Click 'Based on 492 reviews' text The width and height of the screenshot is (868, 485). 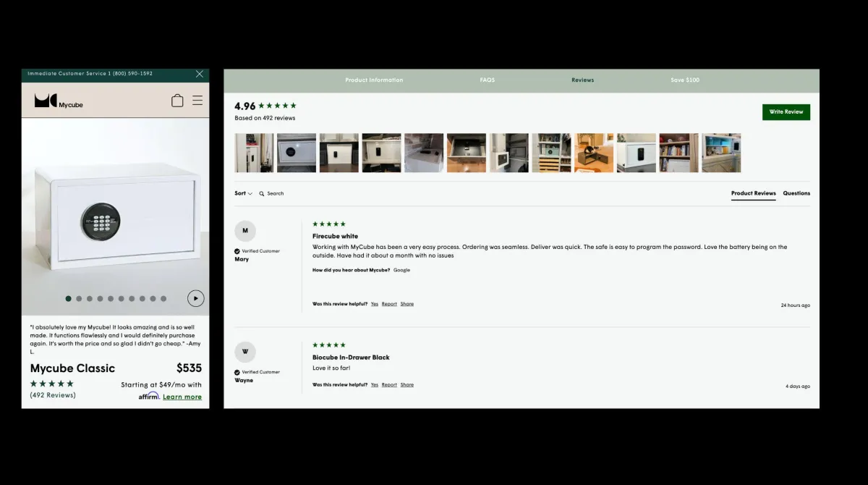(x=265, y=118)
